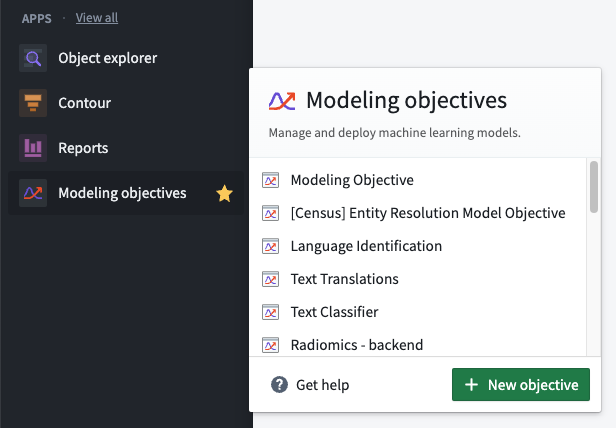Click the Get help link

pyautogui.click(x=323, y=385)
